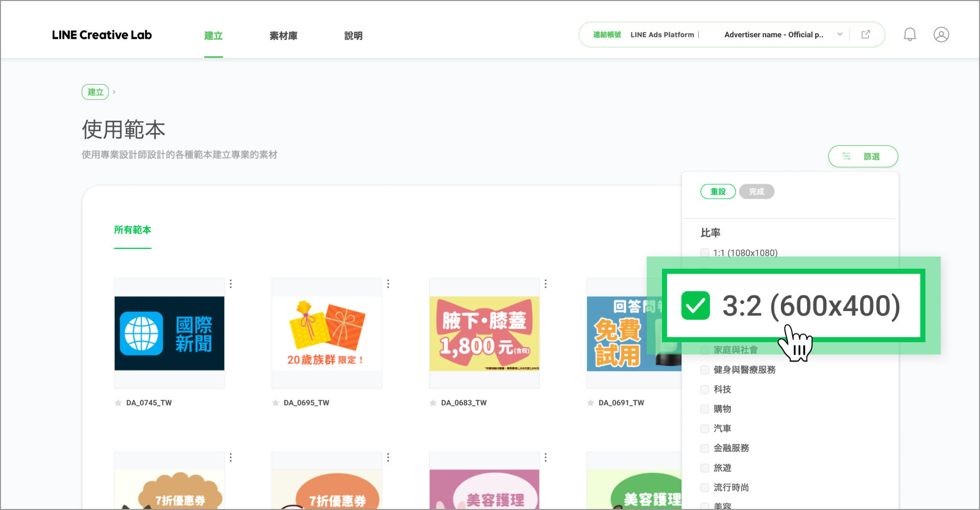Viewport: 980px width, 510px height.
Task: Click the 完成 done button
Action: pos(756,192)
